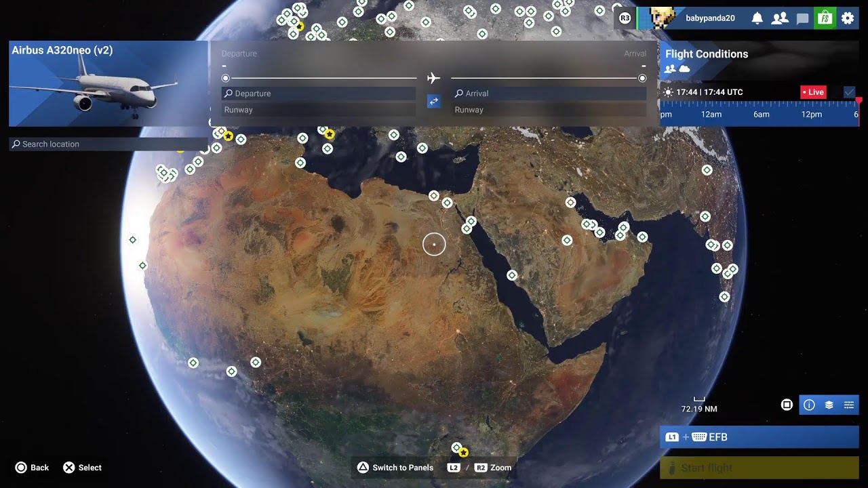Image resolution: width=868 pixels, height=488 pixels.
Task: Select the yellow star marker at globe bottom
Action: 464,452
